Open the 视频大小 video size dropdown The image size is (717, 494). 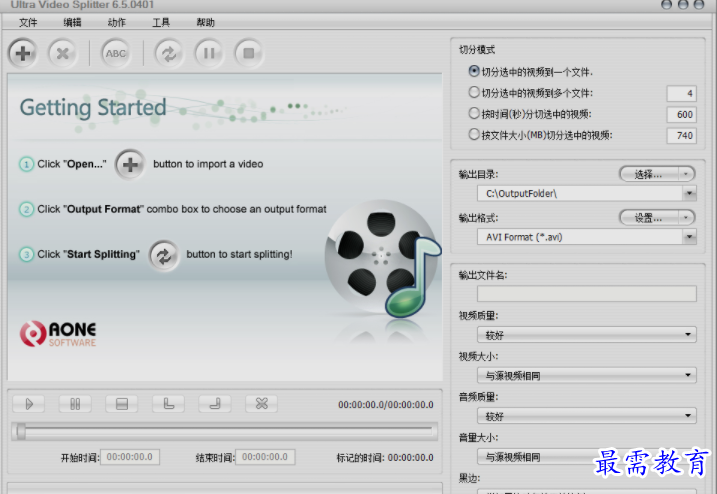587,376
